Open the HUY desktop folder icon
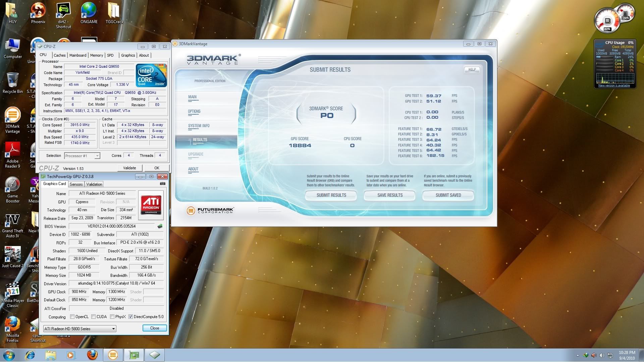The height and width of the screenshot is (362, 644). click(x=13, y=13)
